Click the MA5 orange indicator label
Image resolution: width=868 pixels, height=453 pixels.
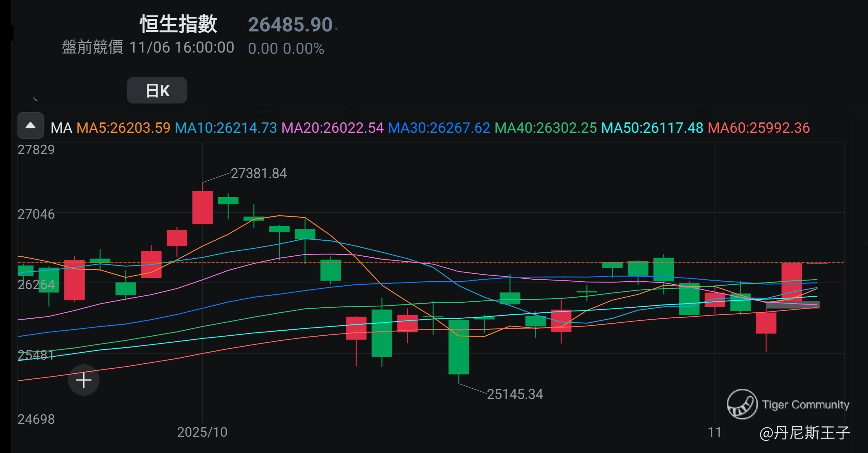[x=123, y=128]
